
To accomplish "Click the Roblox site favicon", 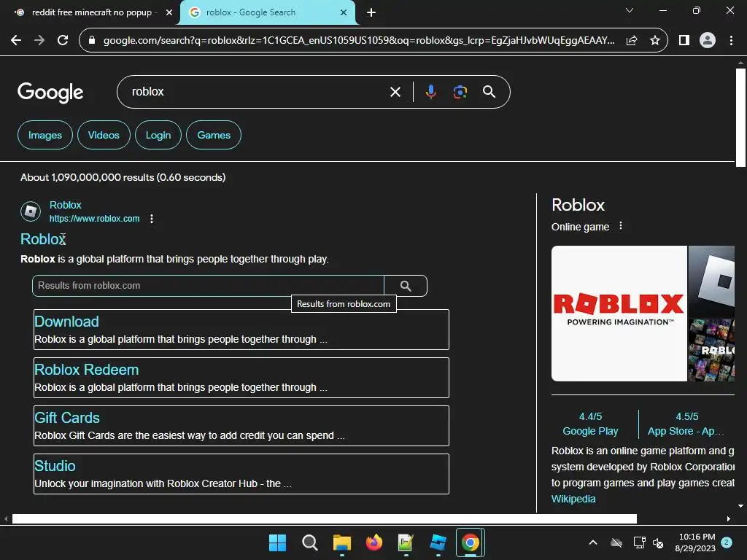I will [x=31, y=211].
